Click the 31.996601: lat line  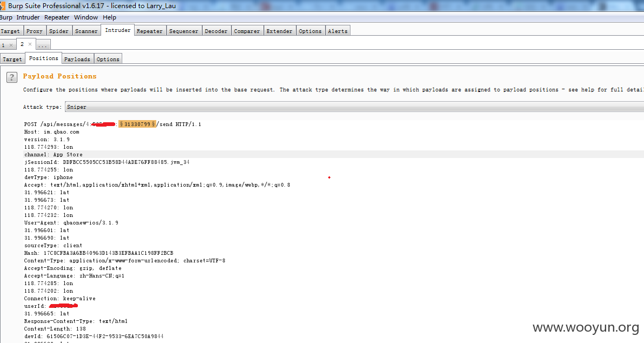(x=47, y=230)
